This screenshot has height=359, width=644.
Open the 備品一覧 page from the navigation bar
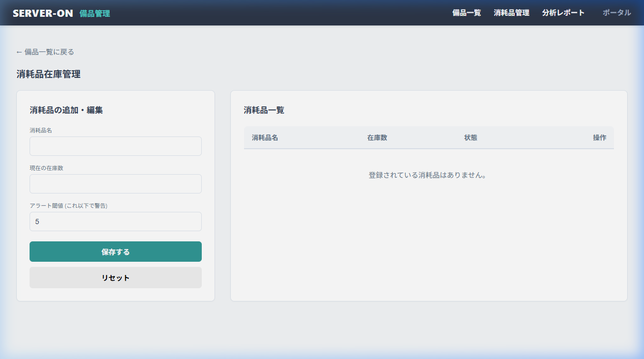(466, 13)
